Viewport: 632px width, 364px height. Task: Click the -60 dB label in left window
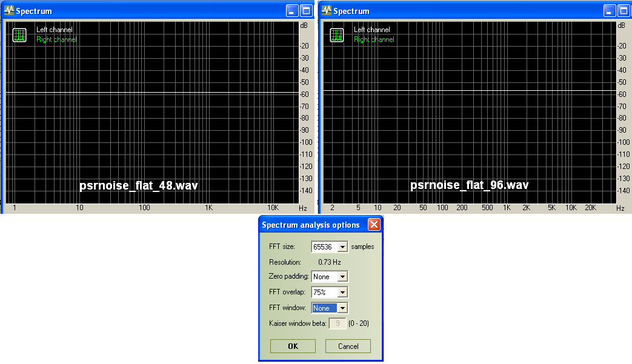point(304,94)
